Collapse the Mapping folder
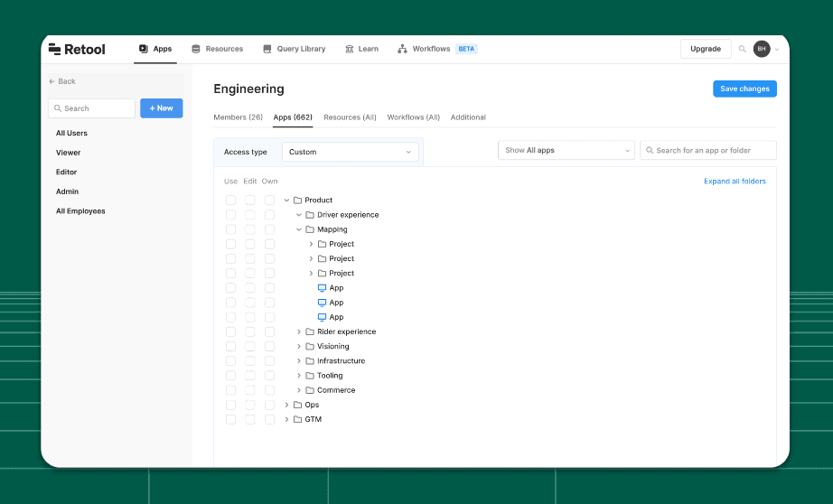Viewport: 833px width, 504px height. 299,229
